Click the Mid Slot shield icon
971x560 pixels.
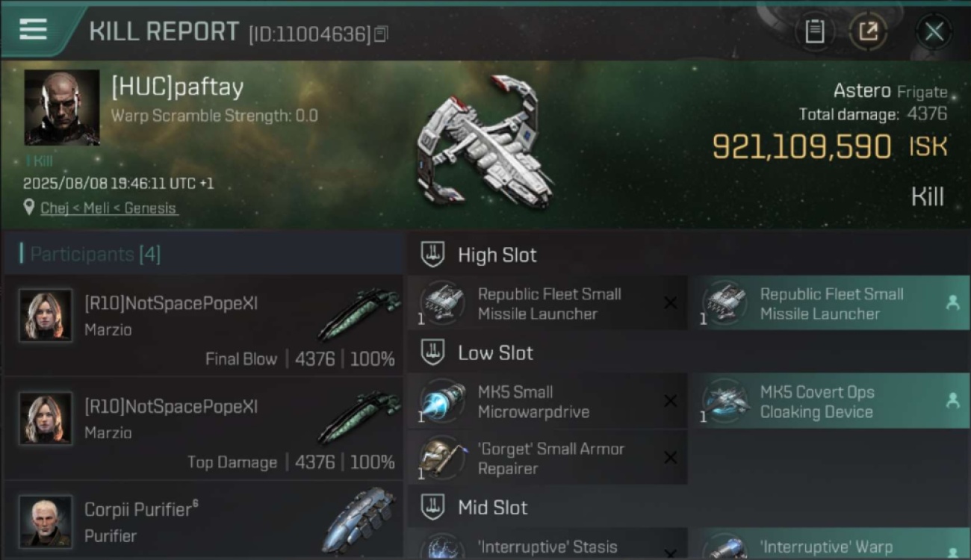coord(432,508)
